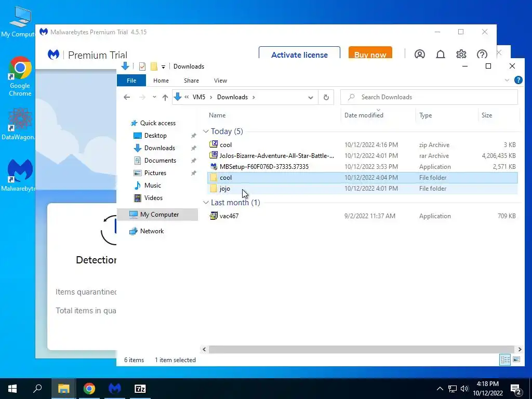Open Documents in navigation pane
Viewport: 532px width, 399px height.
[160, 160]
